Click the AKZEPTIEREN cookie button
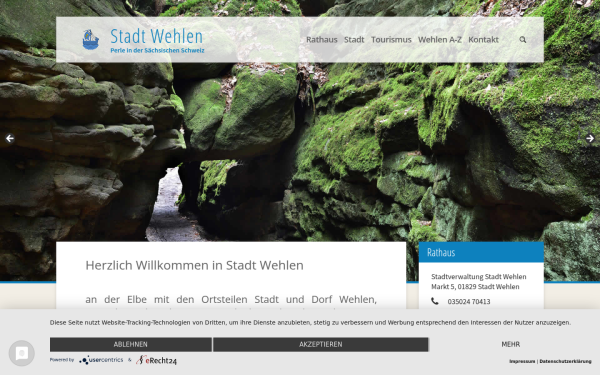This screenshot has width=600, height=375. pos(321,344)
